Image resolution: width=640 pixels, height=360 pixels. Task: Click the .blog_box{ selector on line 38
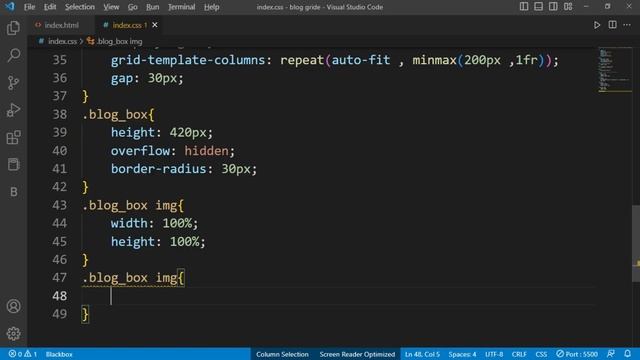(118, 114)
